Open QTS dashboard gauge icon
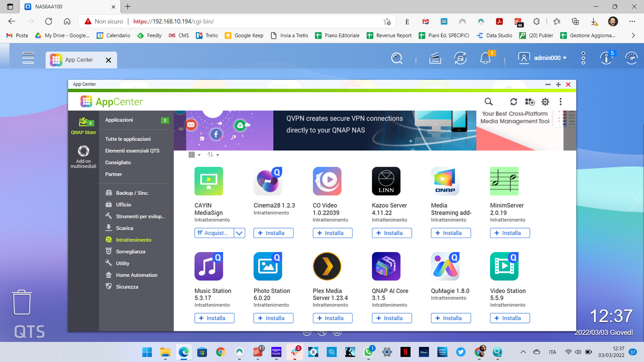Screen dimensions: 644x362 631,58
